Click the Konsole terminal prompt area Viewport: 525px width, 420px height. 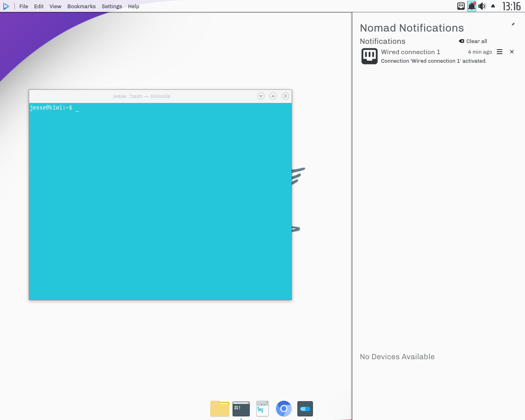click(160, 201)
